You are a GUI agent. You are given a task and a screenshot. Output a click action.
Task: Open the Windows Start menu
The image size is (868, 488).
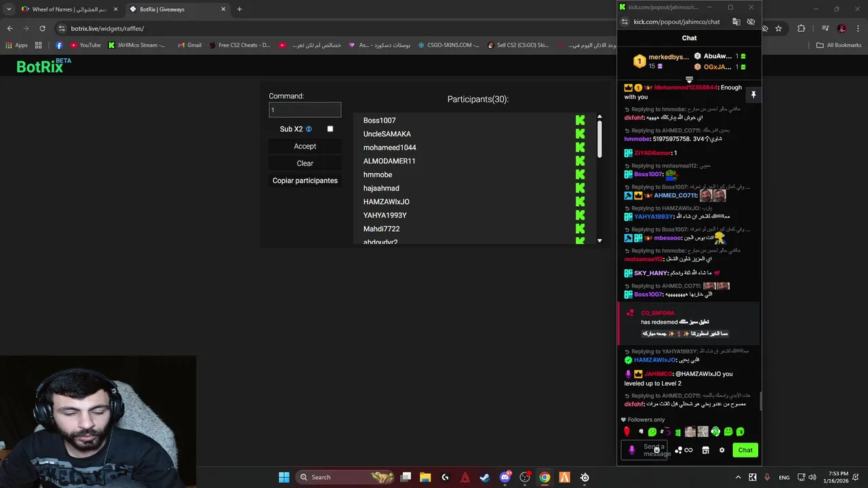(x=284, y=477)
